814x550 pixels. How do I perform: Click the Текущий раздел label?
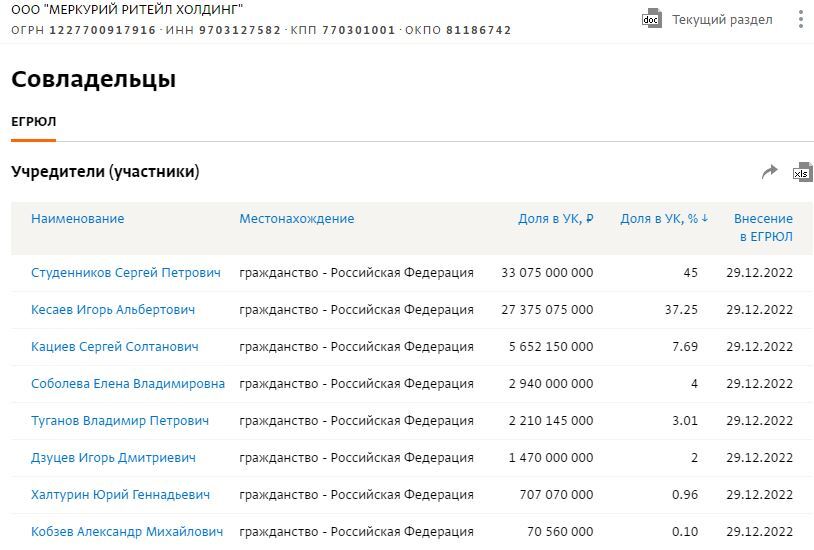coord(721,20)
